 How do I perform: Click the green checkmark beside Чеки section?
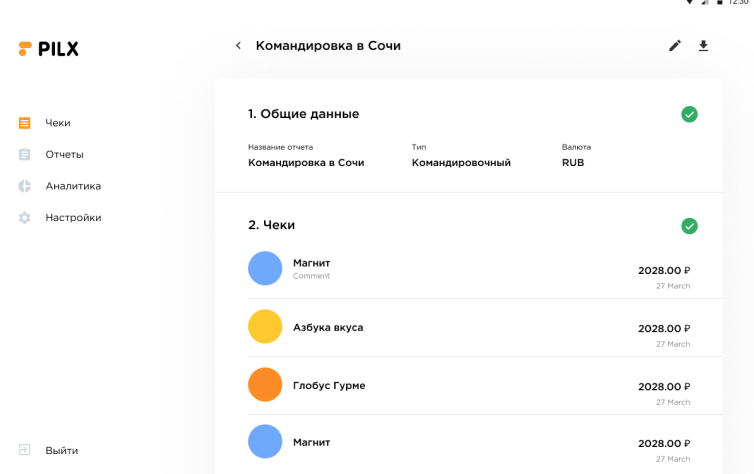point(689,226)
